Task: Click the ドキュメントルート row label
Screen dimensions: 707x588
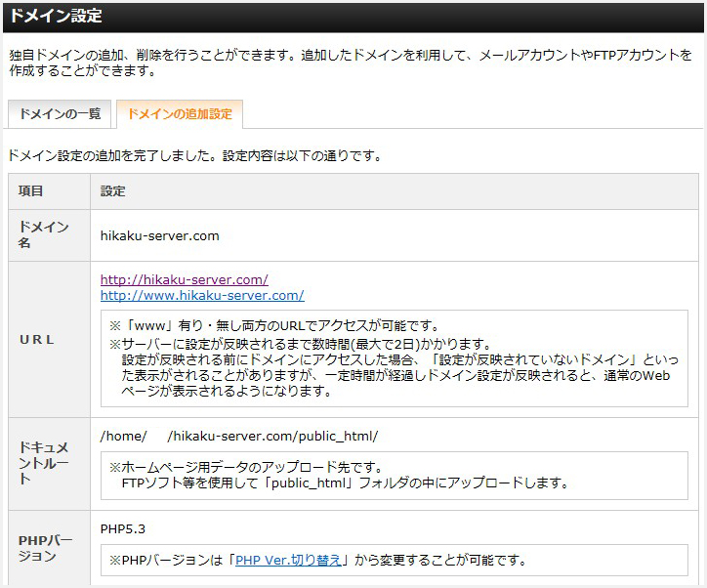Action: pyautogui.click(x=45, y=463)
